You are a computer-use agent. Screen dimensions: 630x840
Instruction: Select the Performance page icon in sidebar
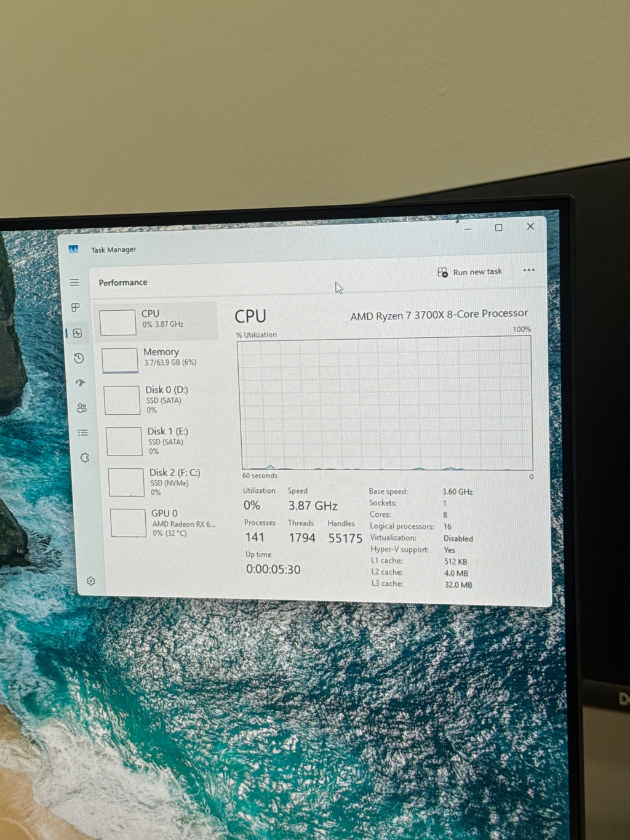click(x=78, y=333)
